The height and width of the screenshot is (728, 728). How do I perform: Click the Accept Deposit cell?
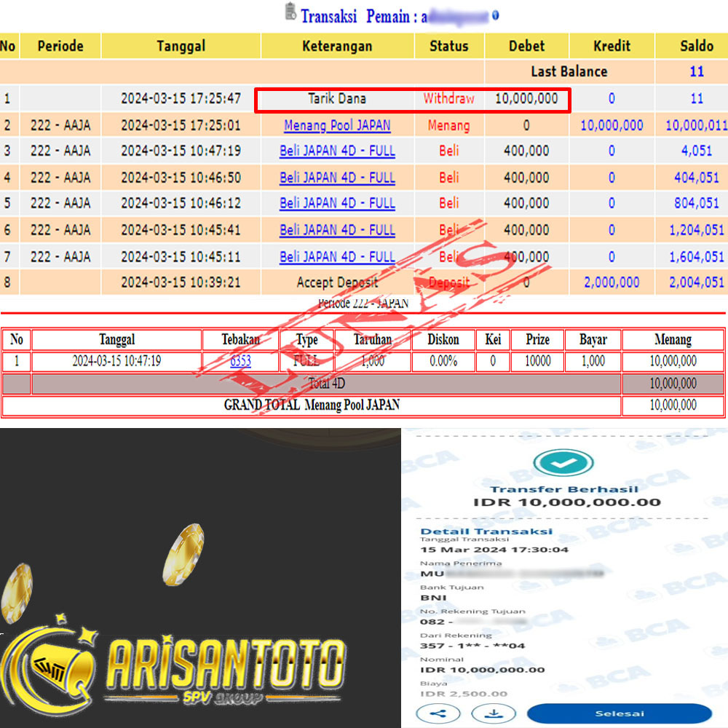[x=337, y=282]
